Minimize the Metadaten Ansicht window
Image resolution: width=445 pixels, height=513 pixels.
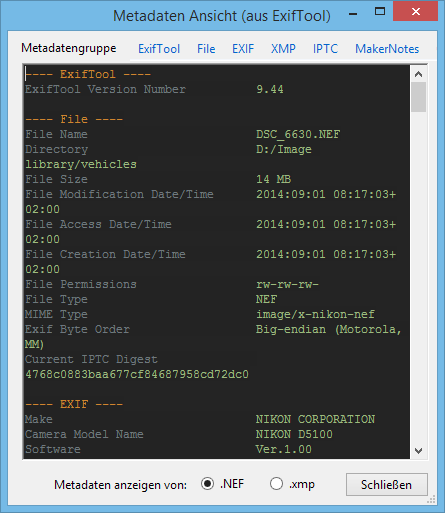(x=353, y=14)
